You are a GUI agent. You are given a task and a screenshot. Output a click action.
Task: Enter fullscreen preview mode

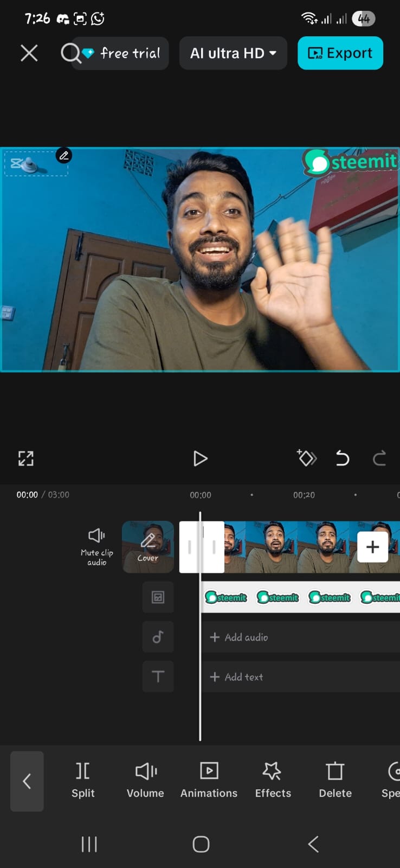tap(26, 458)
